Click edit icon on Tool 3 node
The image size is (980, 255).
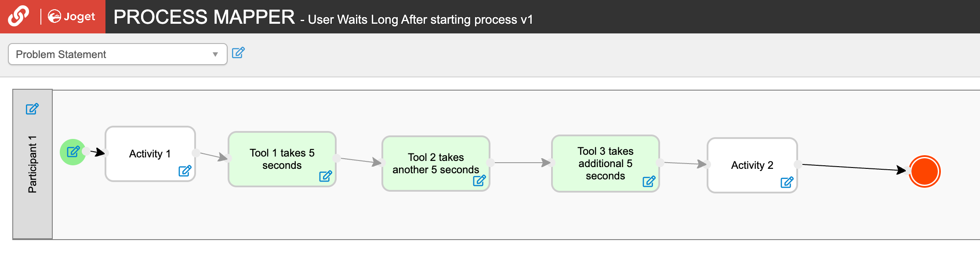coord(649,181)
